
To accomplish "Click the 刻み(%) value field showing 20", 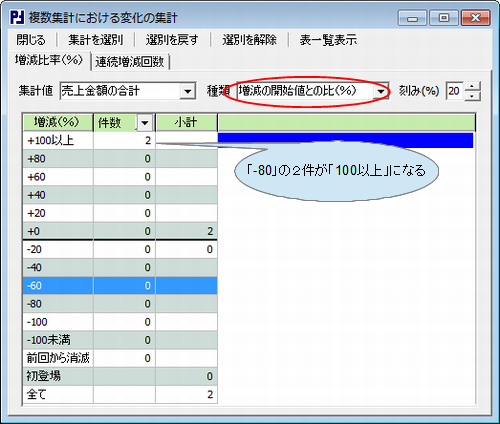I will pos(455,91).
